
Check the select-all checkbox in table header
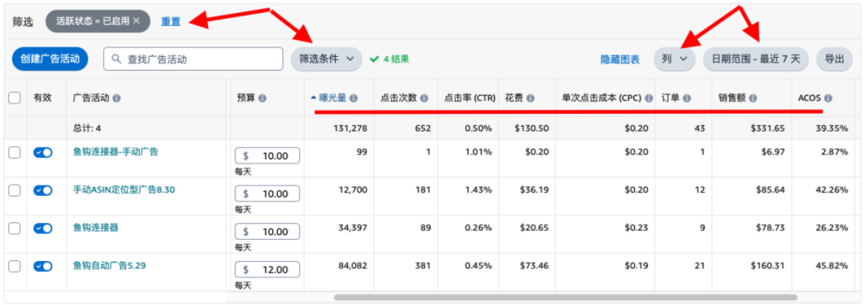tap(14, 99)
